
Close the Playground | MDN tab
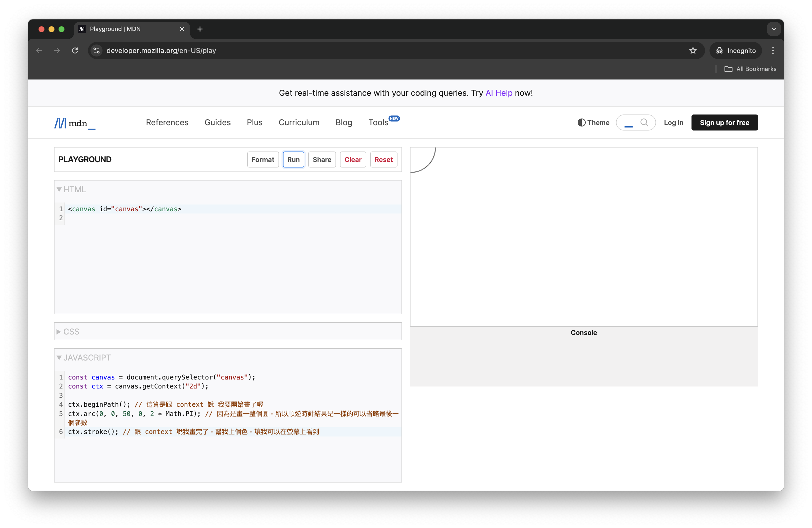(x=182, y=29)
